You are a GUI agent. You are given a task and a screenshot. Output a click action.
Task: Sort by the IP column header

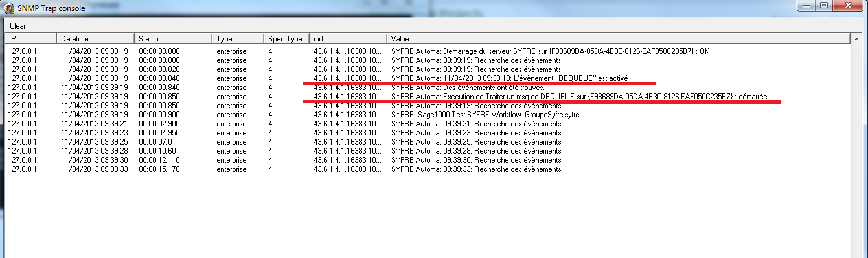click(x=30, y=39)
